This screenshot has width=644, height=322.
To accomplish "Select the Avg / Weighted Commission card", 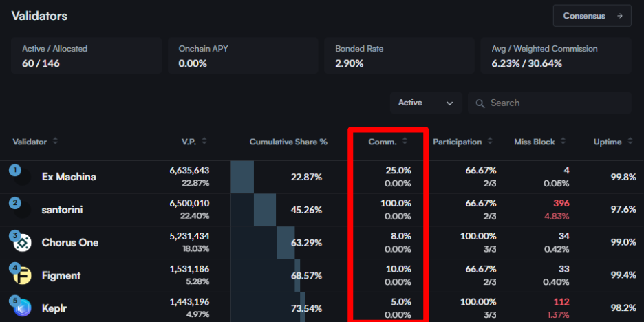I will pos(556,56).
